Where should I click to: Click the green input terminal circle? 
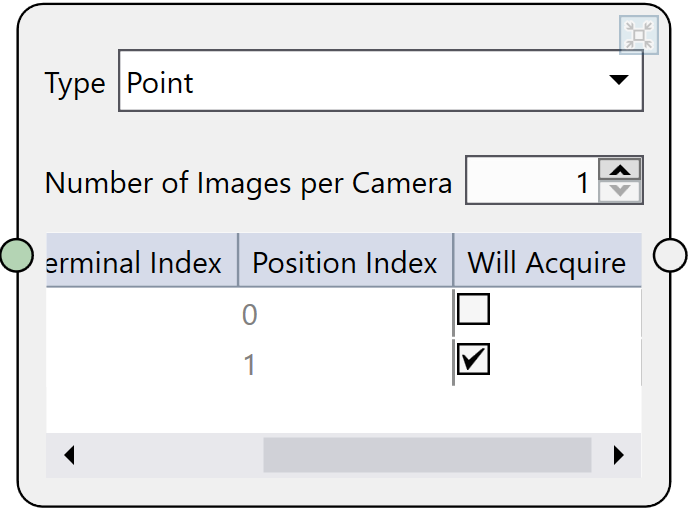(17, 255)
